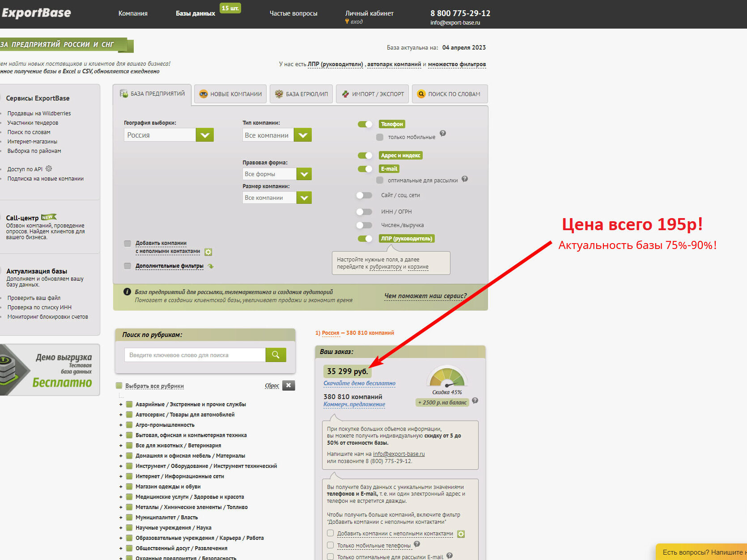The height and width of the screenshot is (560, 747).
Task: Click the Скачайте демо бесплатно link
Action: point(359,383)
